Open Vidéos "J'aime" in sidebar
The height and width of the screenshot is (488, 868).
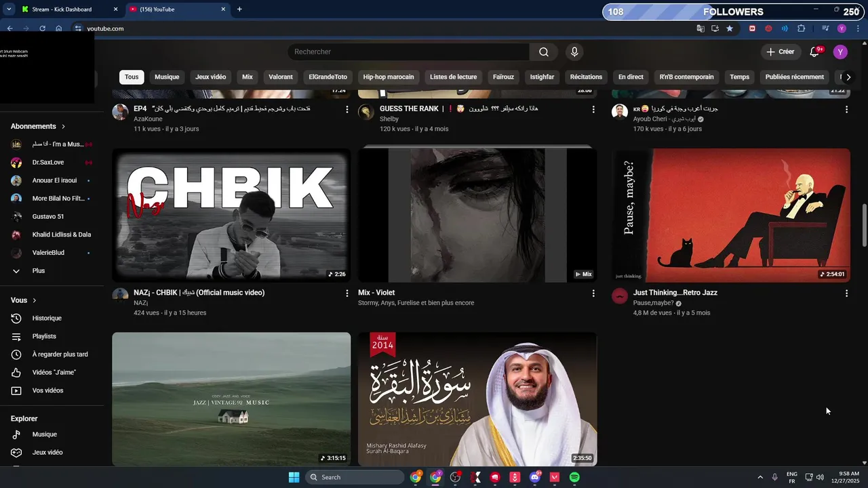click(x=54, y=373)
